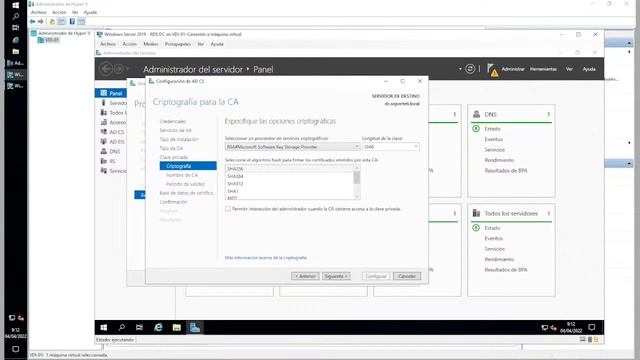This screenshot has width=640, height=360.
Task: Open Ayuda menu in VM connection window
Action: (217, 44)
